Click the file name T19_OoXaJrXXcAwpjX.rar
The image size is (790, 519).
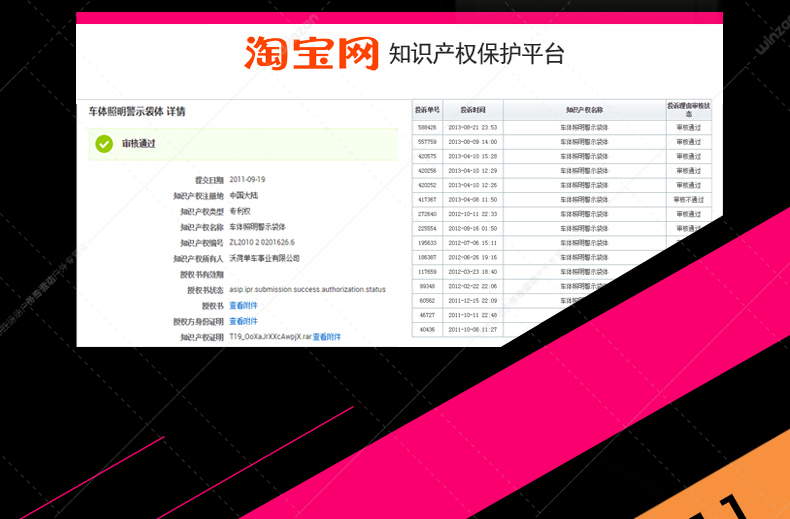(270, 337)
